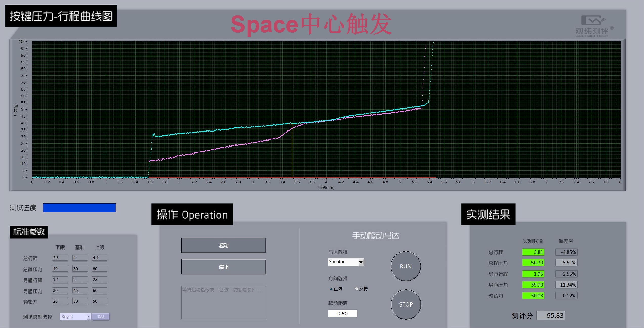Click the 测试进度 blue progress bar
The height and width of the screenshot is (328, 644).
coord(79,208)
